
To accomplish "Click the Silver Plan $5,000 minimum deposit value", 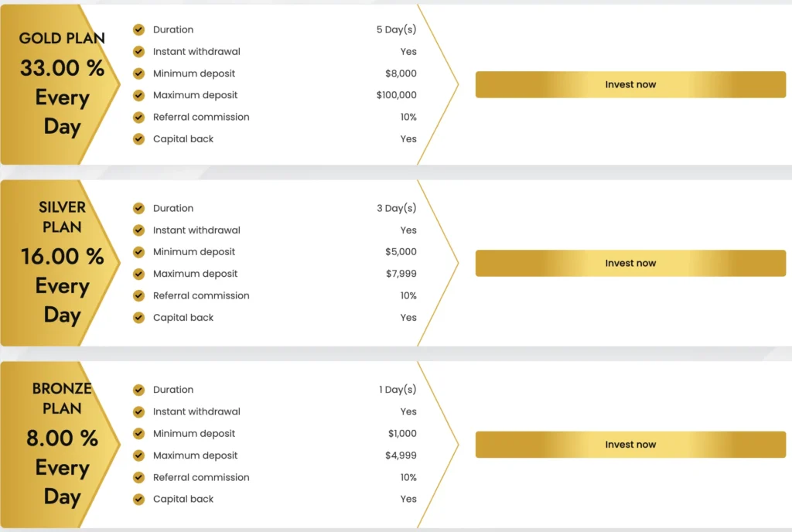I will (x=401, y=252).
